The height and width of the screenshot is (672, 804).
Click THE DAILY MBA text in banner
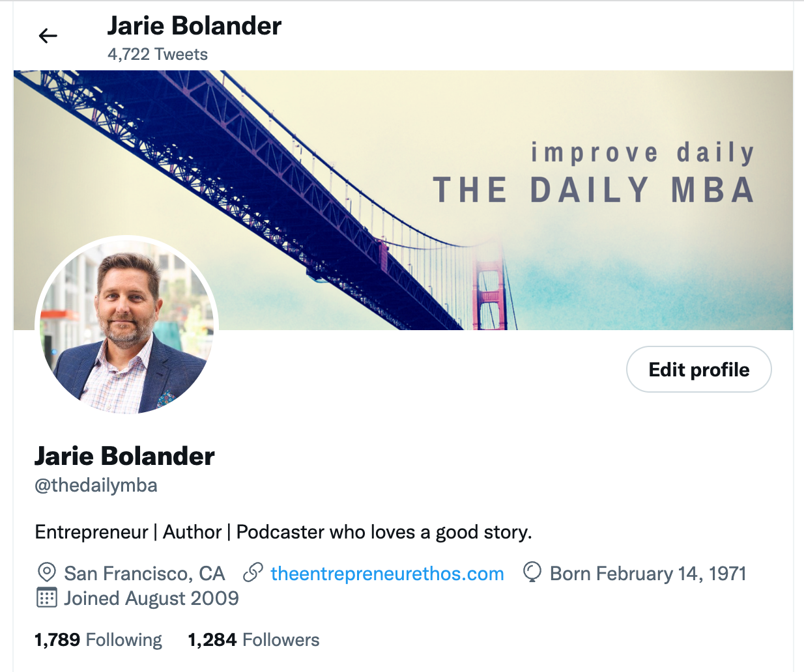point(594,190)
